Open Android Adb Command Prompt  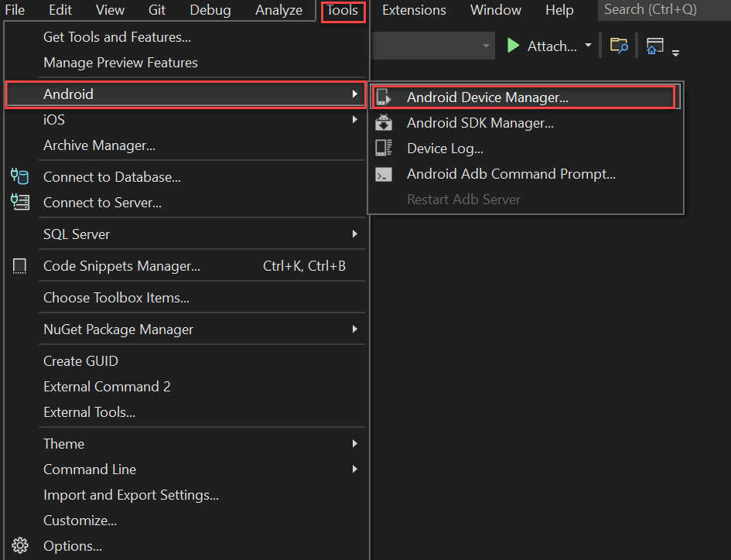[525, 174]
